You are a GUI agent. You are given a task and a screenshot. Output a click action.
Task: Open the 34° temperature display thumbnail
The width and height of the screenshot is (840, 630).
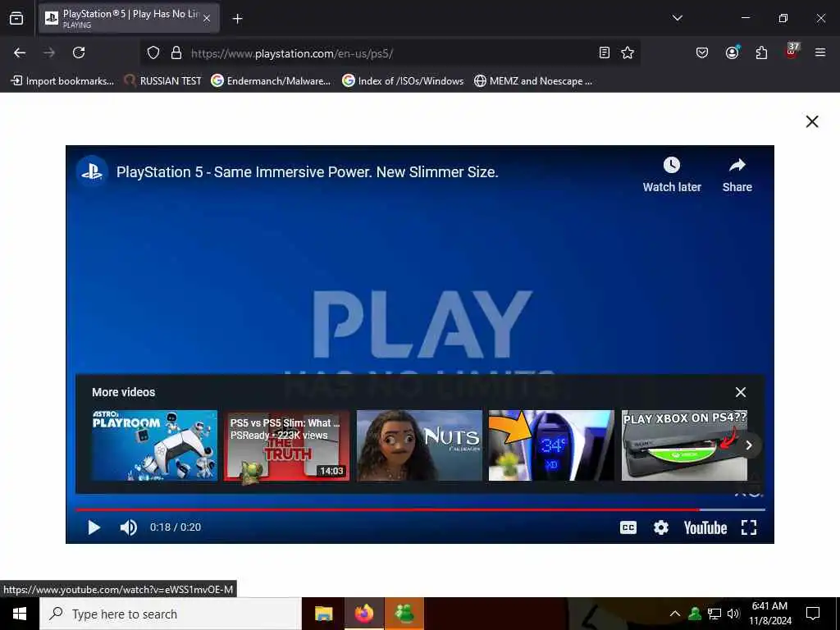point(551,445)
